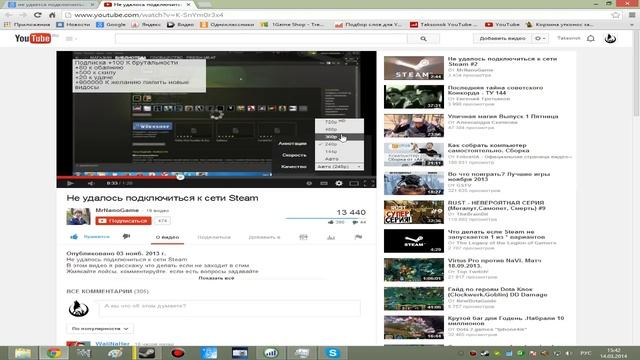Open the Skype taskbar icon
This screenshot has height=360, width=640.
click(333, 353)
